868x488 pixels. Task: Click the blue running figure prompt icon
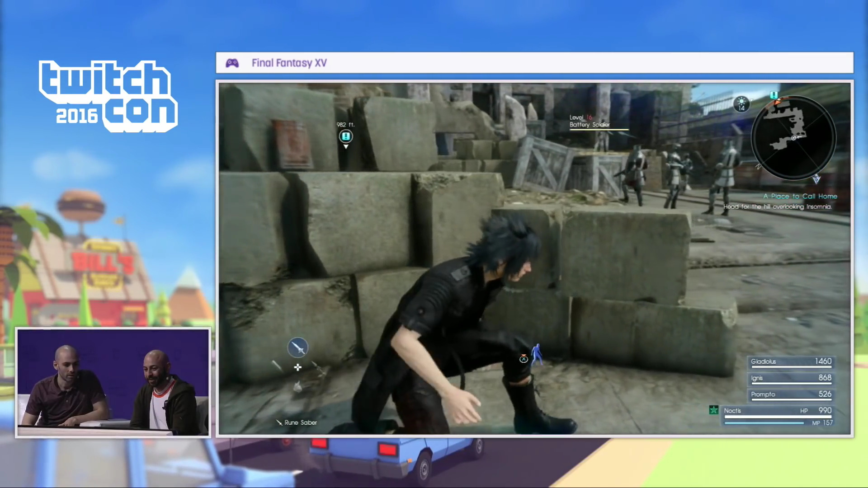tap(537, 355)
